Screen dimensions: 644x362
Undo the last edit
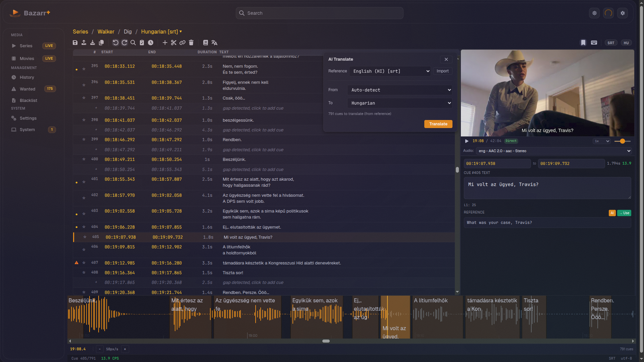point(116,43)
